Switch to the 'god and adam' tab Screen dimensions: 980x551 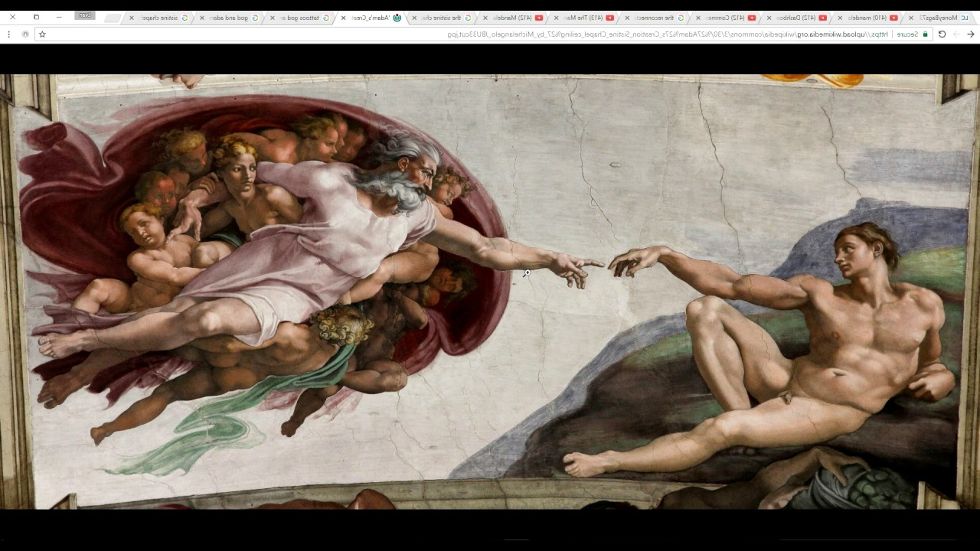[x=230, y=18]
